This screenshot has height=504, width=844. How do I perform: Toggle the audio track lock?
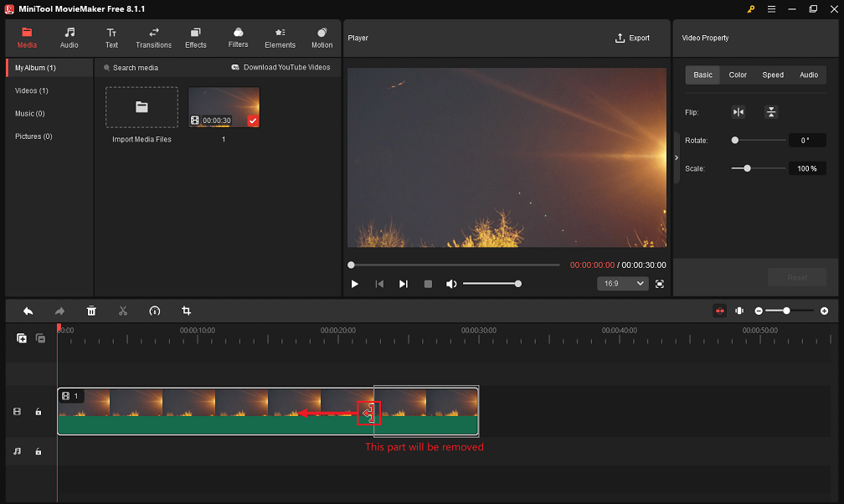(x=39, y=451)
